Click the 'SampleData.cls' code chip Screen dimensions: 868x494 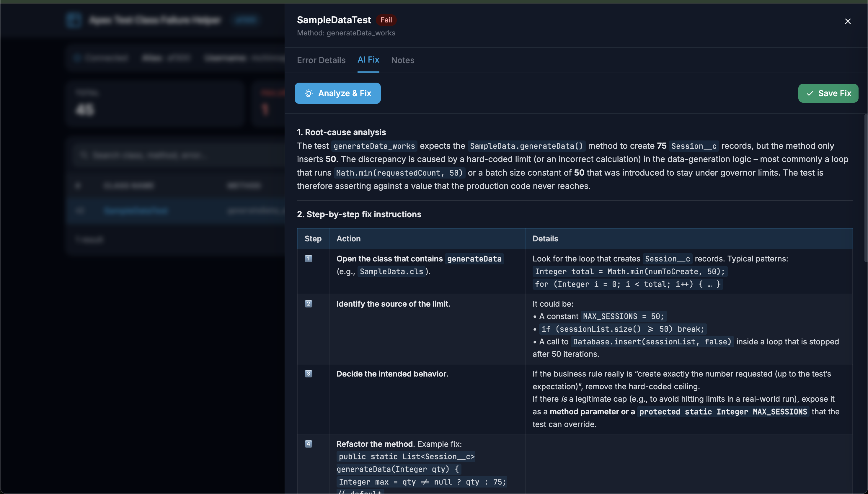tap(391, 271)
